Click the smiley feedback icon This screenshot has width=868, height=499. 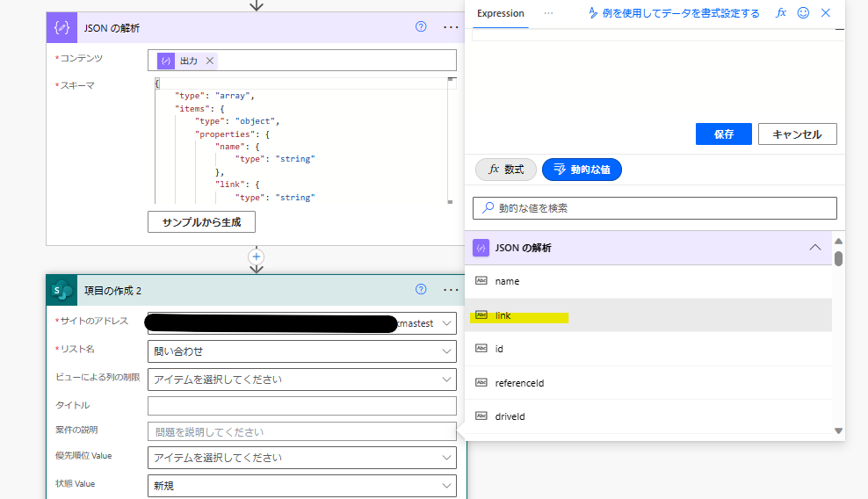(803, 12)
